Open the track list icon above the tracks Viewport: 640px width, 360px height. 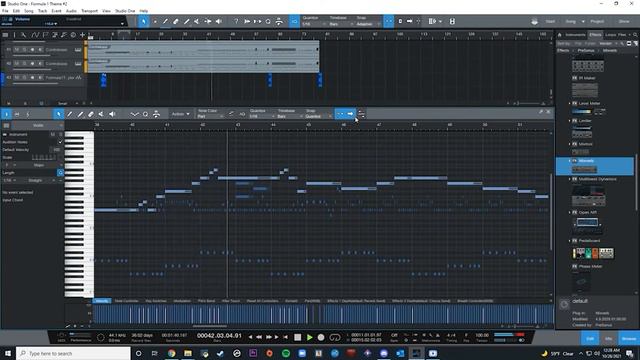click(5, 35)
